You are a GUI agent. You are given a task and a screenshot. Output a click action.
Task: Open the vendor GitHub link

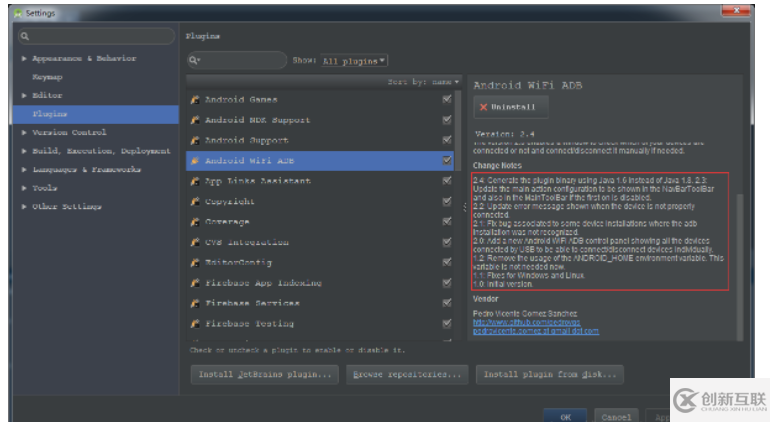click(x=526, y=322)
